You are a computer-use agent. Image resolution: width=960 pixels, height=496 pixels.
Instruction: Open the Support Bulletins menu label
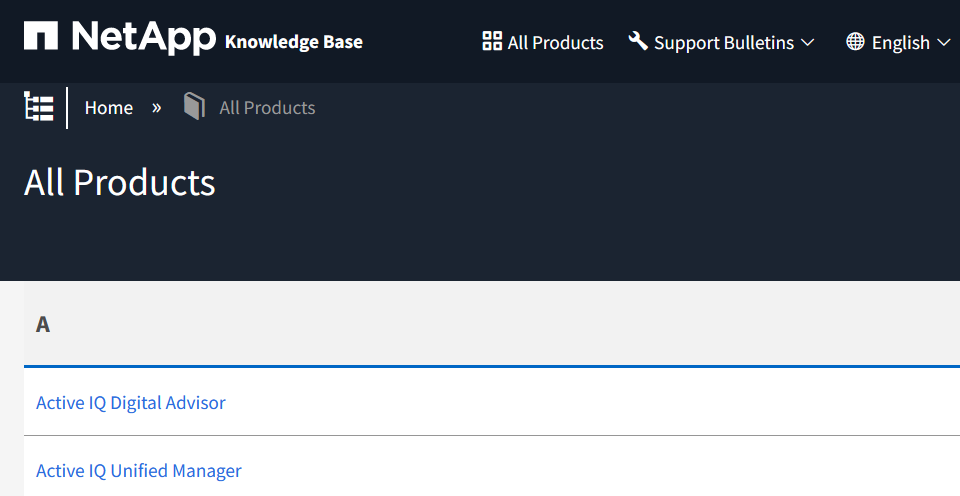click(723, 42)
